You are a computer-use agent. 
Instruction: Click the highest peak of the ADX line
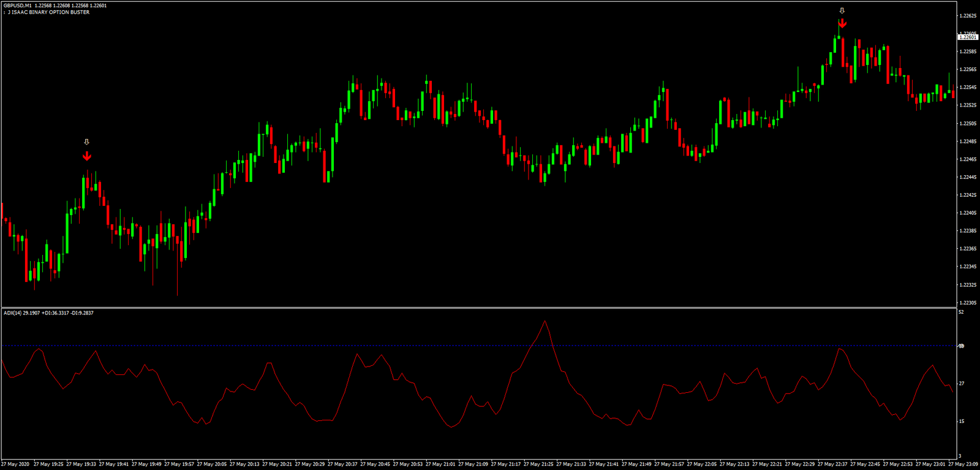click(545, 320)
